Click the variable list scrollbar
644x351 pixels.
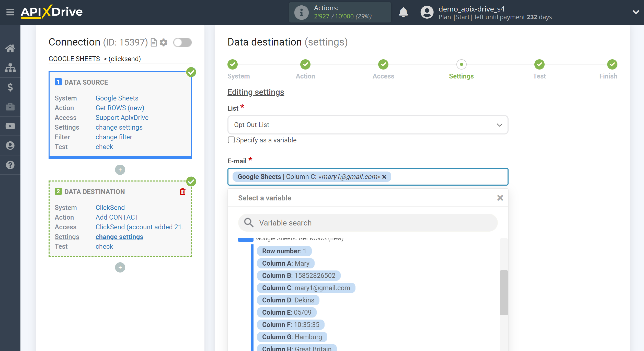point(504,292)
